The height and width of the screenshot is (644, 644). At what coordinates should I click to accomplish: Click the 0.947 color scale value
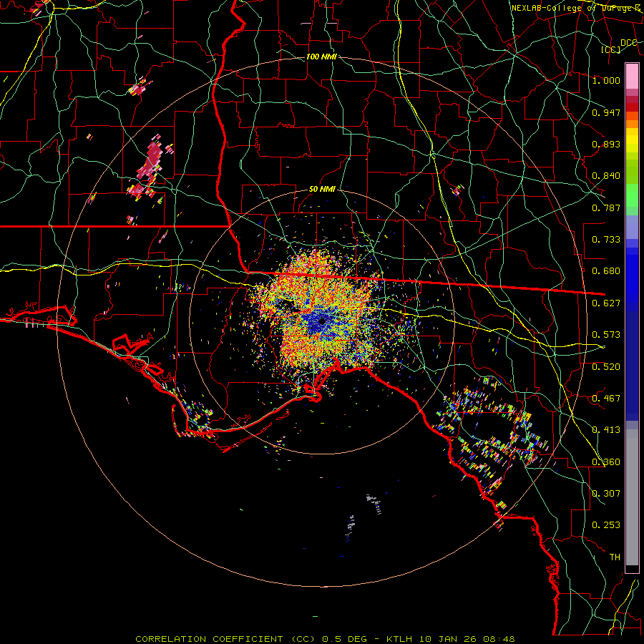(x=606, y=112)
